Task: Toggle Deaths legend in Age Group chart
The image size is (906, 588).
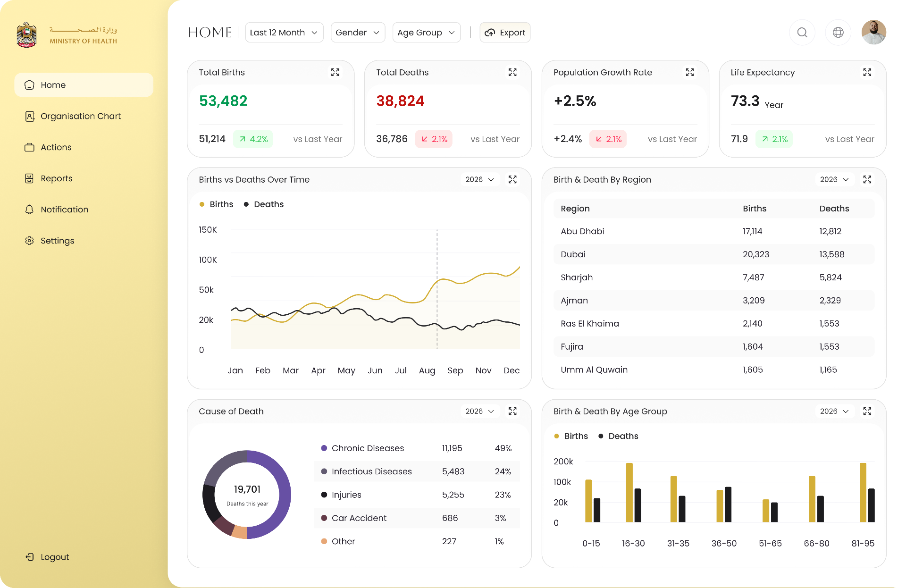Action: tap(618, 436)
